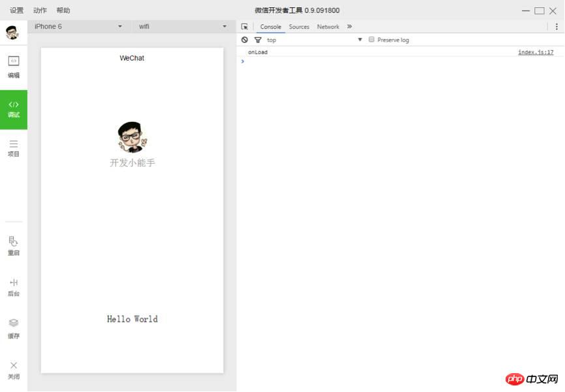Click the console filter funnel icon
565x392 pixels.
pyautogui.click(x=258, y=40)
